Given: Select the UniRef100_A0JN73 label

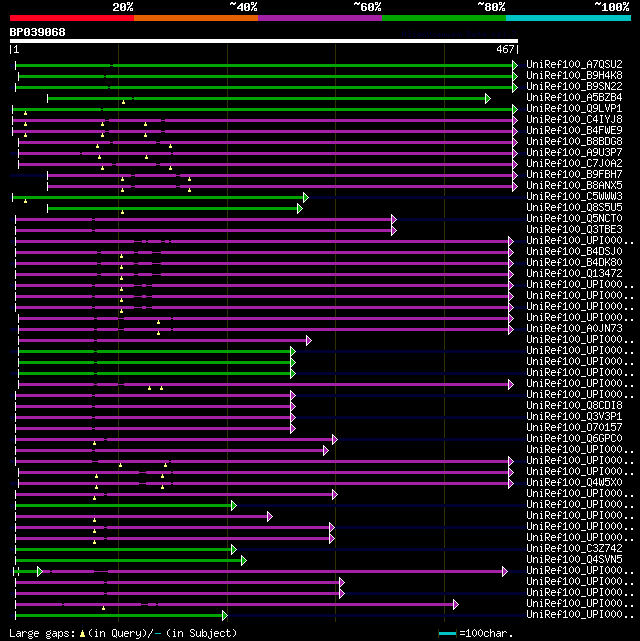Looking at the screenshot, I should point(574,329).
